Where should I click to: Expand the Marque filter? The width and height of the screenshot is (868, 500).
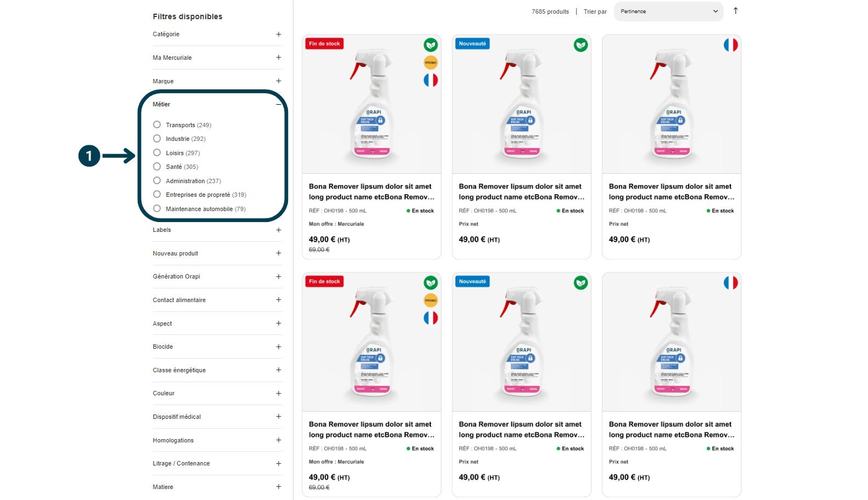point(217,81)
